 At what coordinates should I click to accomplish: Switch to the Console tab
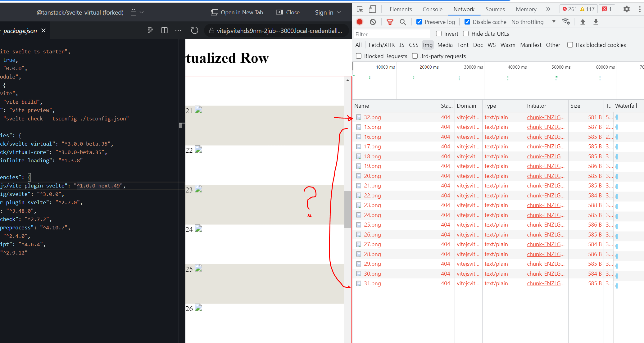coord(432,9)
